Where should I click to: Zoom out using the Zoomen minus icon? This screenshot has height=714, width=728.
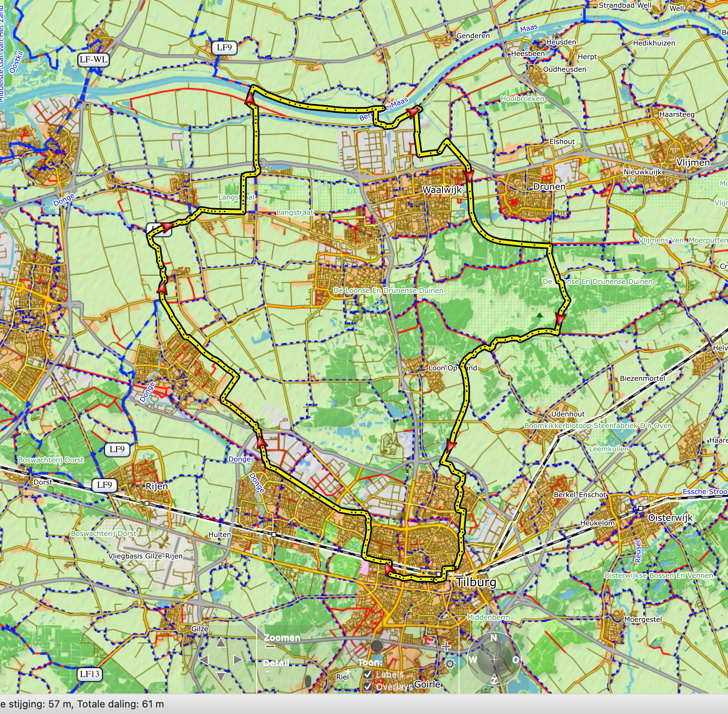click(270, 647)
